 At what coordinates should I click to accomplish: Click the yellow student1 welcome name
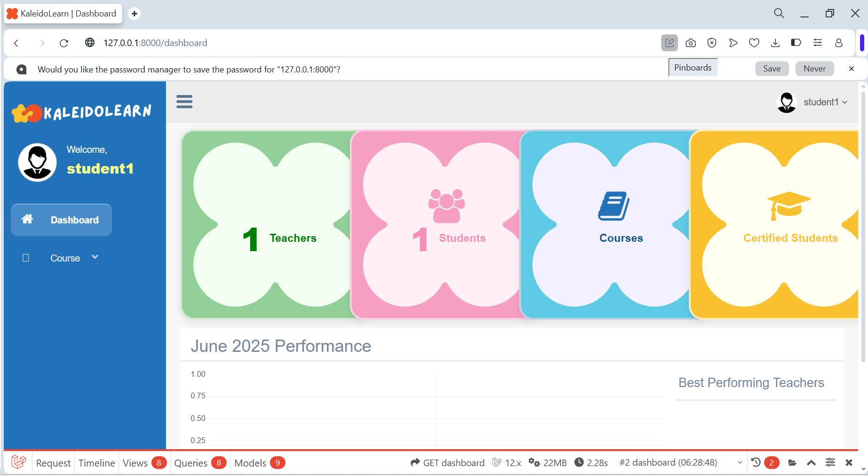(100, 169)
